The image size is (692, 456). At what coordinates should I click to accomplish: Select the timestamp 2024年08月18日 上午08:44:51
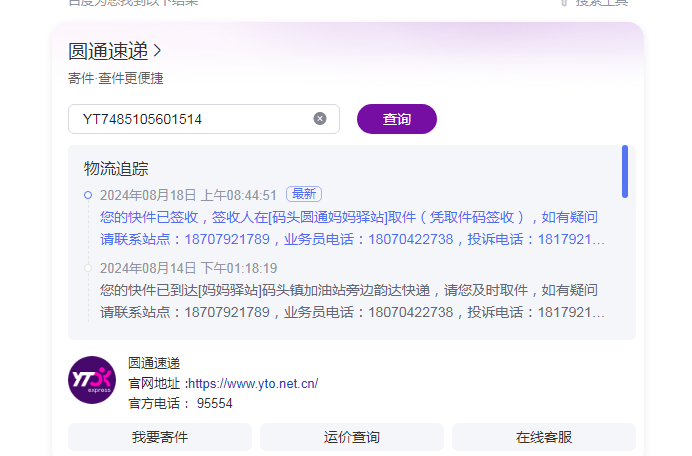[188, 195]
